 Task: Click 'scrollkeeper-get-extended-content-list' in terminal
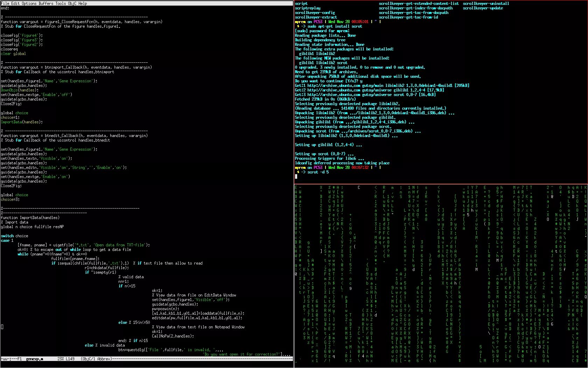click(419, 4)
